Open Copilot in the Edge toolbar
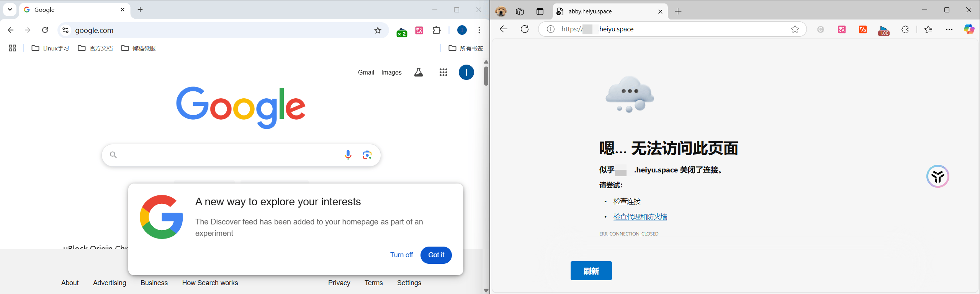This screenshot has width=980, height=294. (969, 29)
